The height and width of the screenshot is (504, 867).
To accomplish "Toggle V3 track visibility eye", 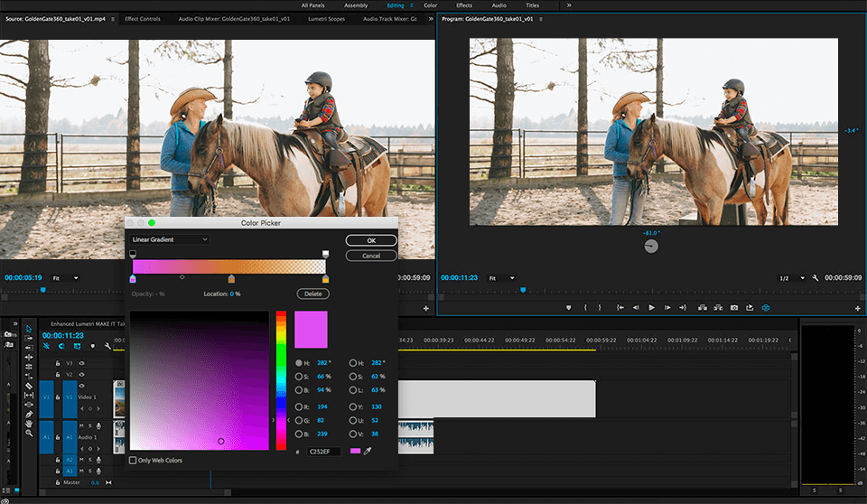I will 82,363.
